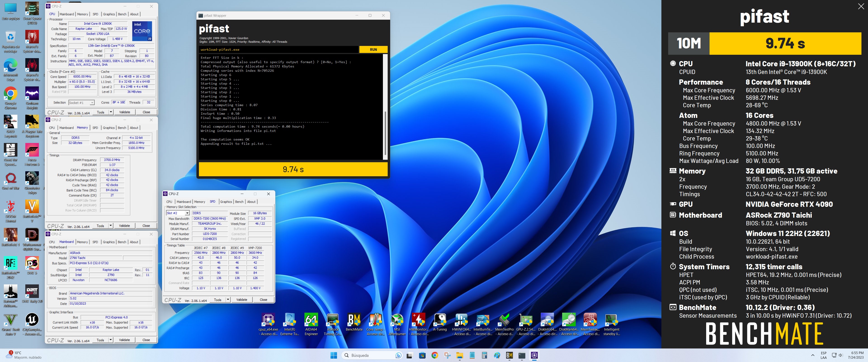Select Part Number value UD5-7200
This screenshot has height=362, width=868.
tap(210, 234)
